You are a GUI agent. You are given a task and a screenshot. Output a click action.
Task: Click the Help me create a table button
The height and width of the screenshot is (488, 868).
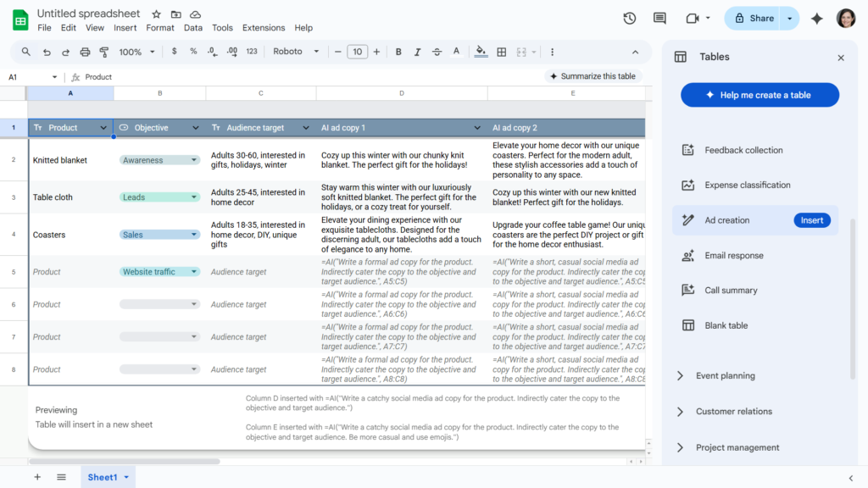(x=759, y=95)
